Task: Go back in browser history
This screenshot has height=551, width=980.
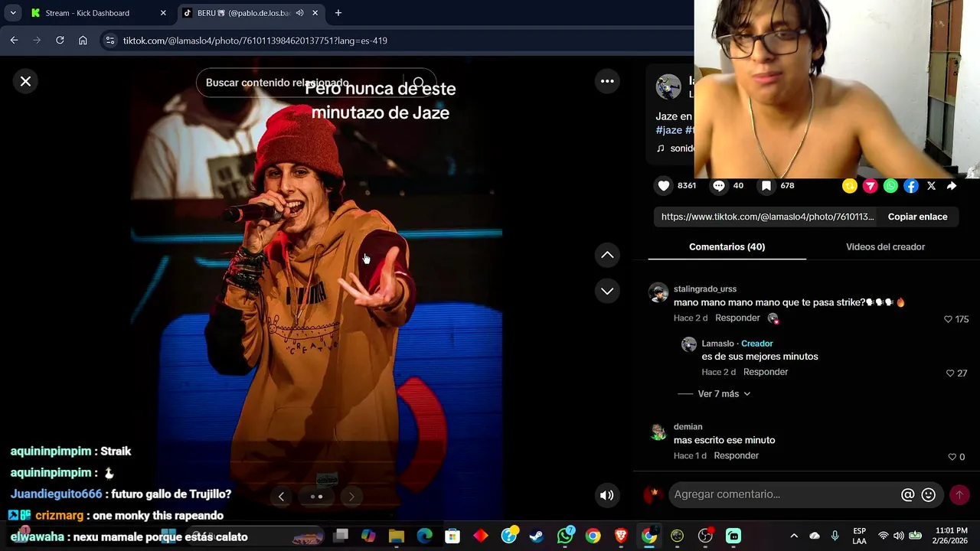Action: 14,41
